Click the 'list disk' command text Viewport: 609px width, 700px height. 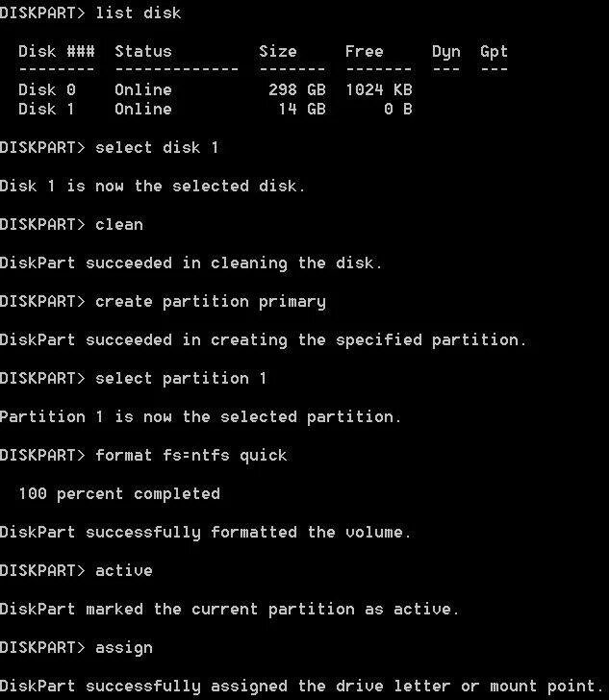(x=139, y=12)
